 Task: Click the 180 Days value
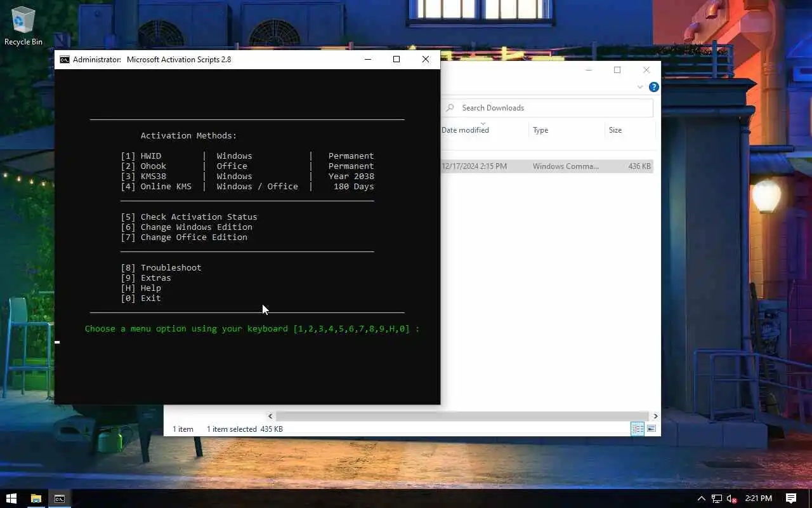tap(353, 186)
